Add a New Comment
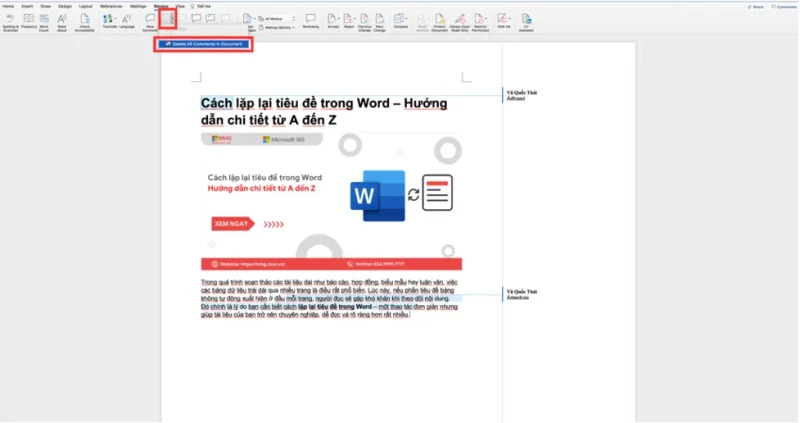Viewport: 800px width, 423px height. coord(149,22)
